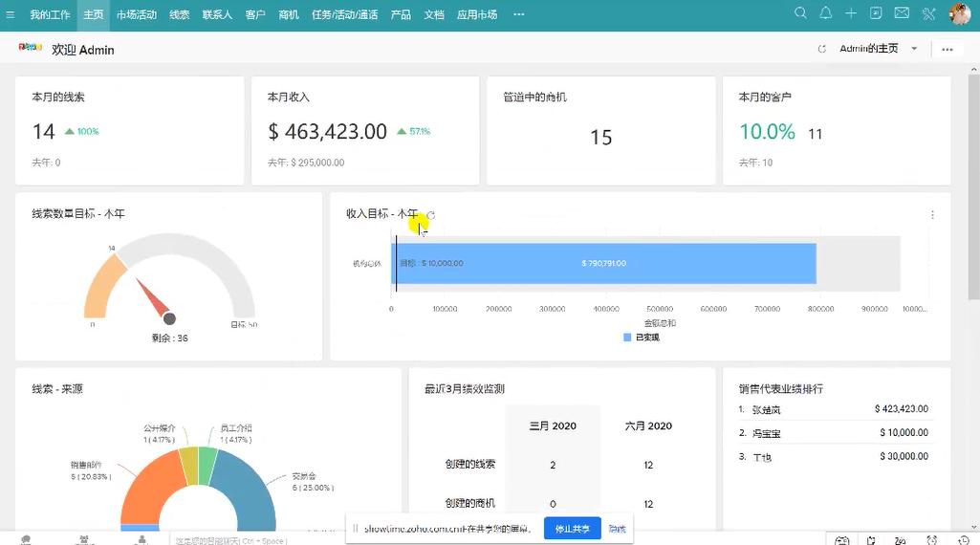Image resolution: width=980 pixels, height=545 pixels.
Task: Click the user profile avatar
Action: click(960, 14)
